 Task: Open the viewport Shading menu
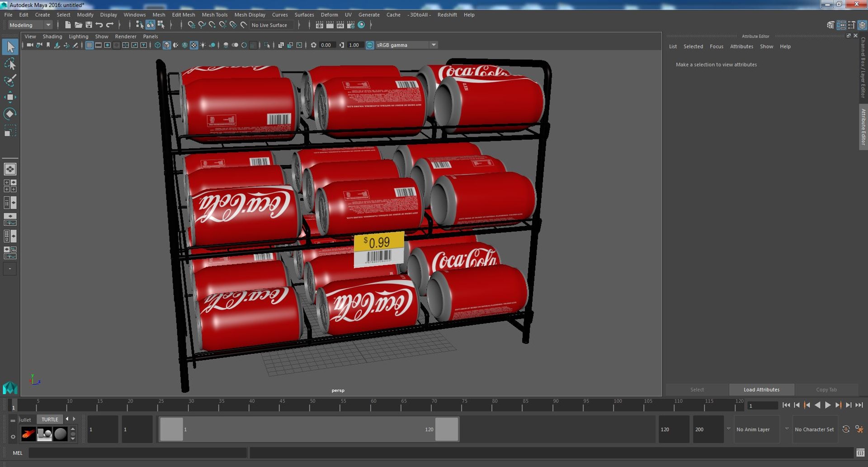[x=52, y=36]
